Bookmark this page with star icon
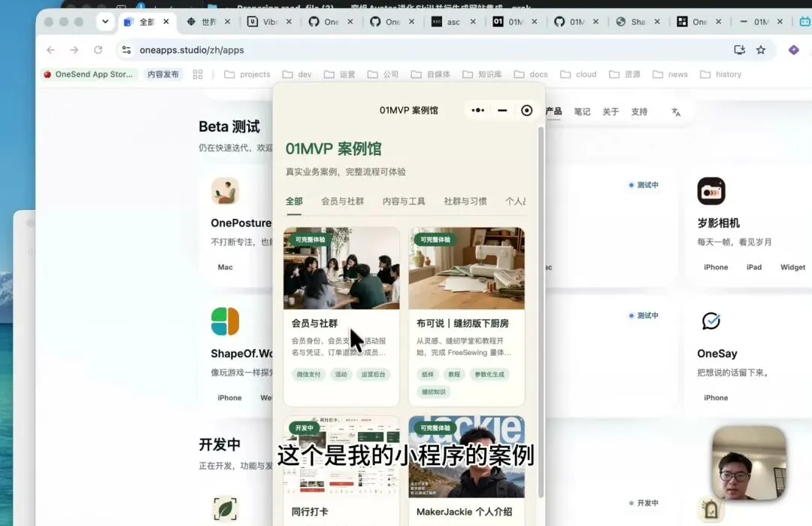 pyautogui.click(x=761, y=50)
